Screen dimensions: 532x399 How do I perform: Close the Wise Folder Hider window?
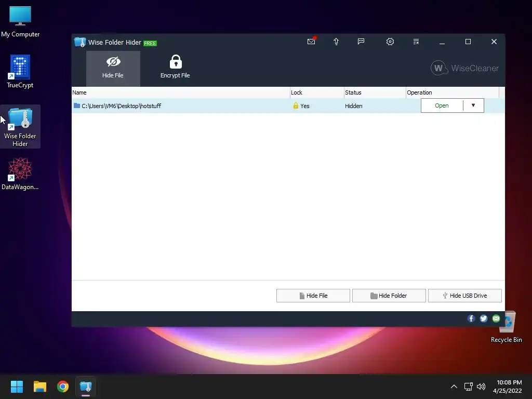coord(494,42)
